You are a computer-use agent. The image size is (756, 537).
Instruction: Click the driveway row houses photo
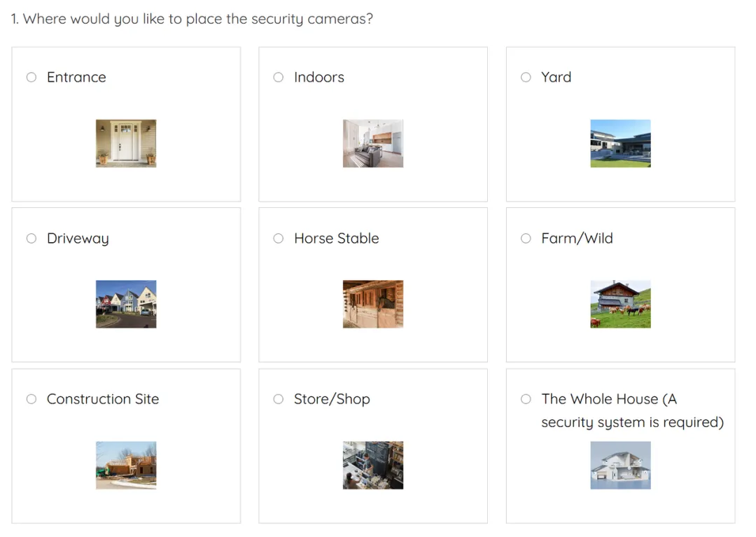pos(126,304)
